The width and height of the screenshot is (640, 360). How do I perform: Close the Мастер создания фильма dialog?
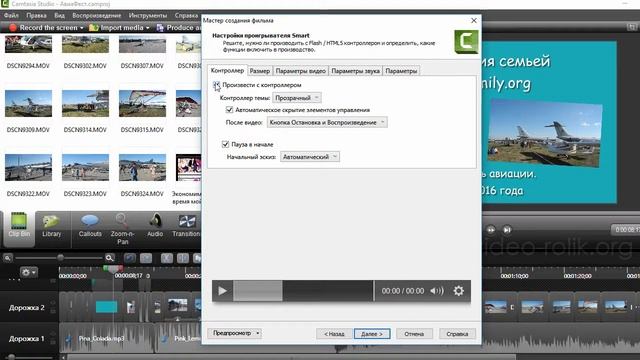point(473,20)
